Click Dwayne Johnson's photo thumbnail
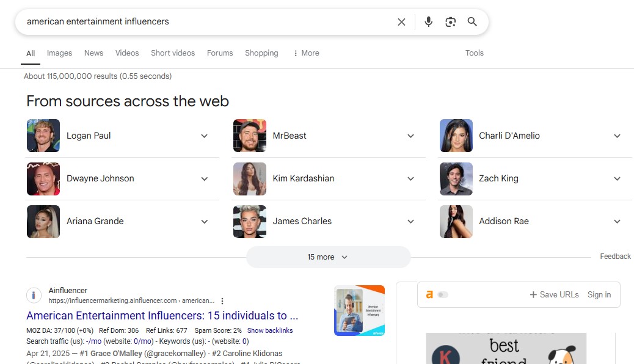The width and height of the screenshot is (634, 364). [x=43, y=179]
